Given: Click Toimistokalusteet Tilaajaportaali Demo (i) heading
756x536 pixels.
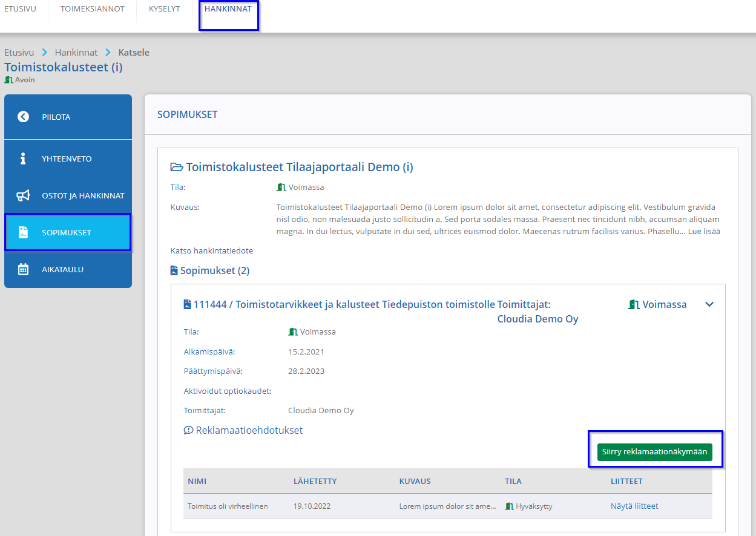Looking at the screenshot, I should pos(300,167).
